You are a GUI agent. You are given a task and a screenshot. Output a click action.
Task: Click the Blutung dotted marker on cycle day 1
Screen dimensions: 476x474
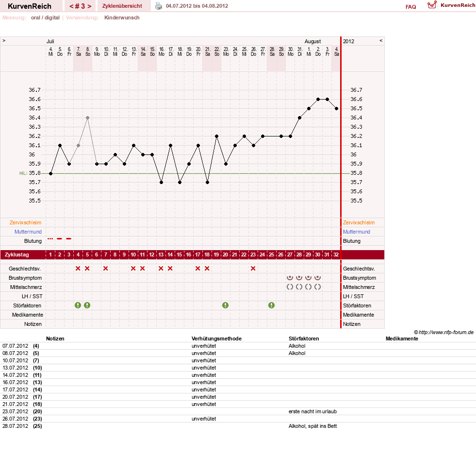[x=50, y=239]
